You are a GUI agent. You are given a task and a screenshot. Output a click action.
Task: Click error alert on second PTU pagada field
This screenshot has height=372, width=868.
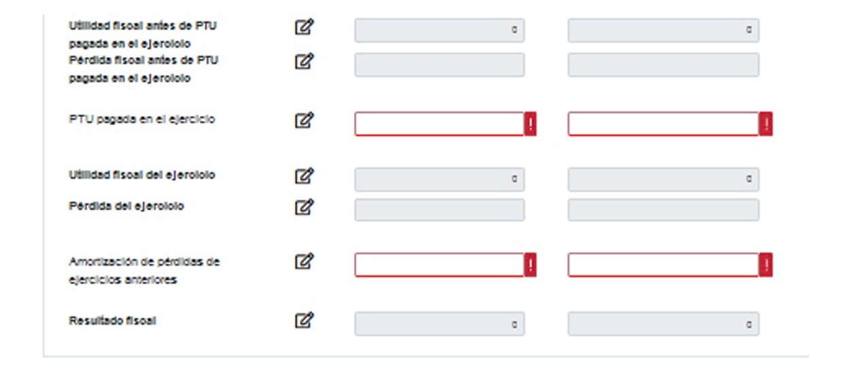tap(766, 124)
